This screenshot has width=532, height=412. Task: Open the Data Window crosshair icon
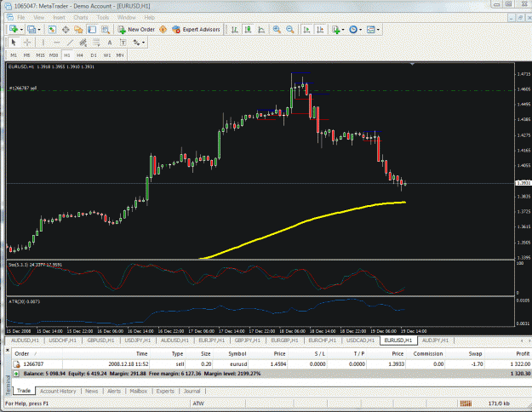[x=66, y=30]
